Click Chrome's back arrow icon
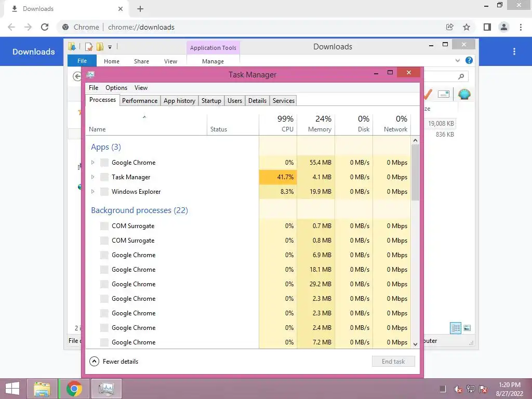The width and height of the screenshot is (532, 399). (11, 27)
